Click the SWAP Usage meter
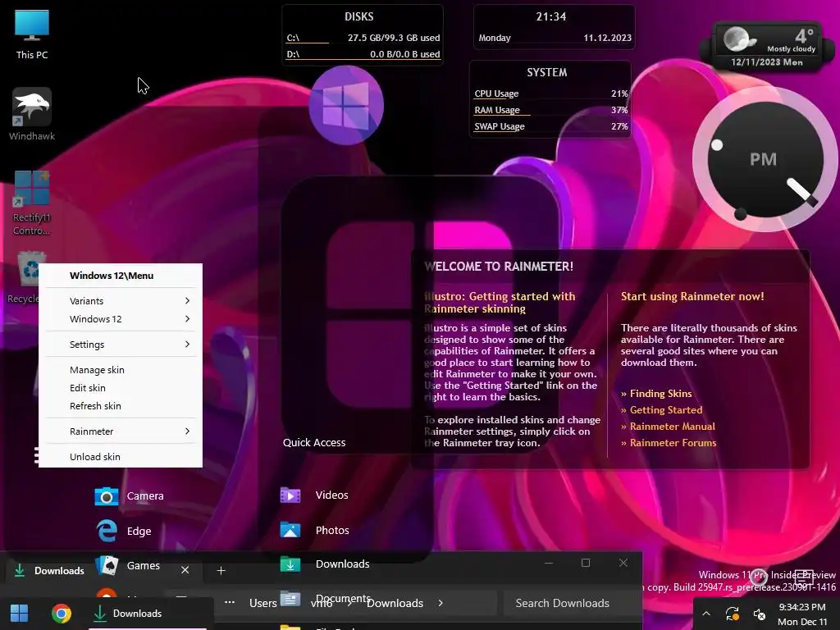Image resolution: width=840 pixels, height=630 pixels. (550, 126)
